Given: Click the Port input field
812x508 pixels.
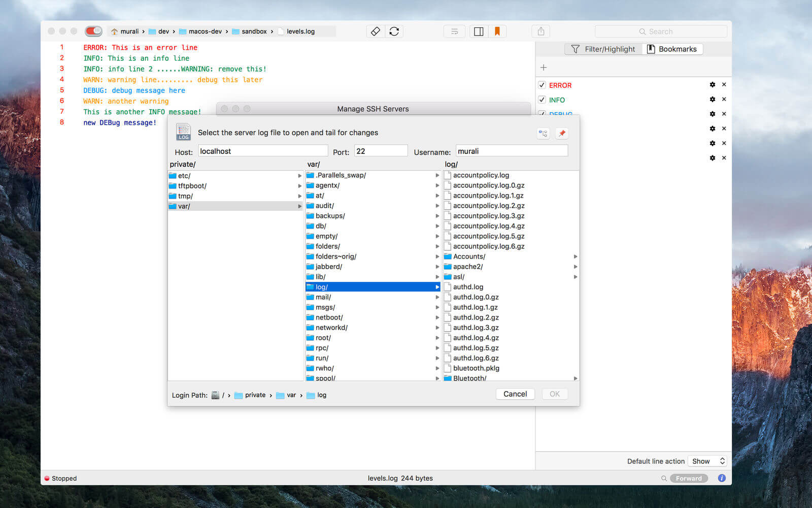Looking at the screenshot, I should click(381, 151).
